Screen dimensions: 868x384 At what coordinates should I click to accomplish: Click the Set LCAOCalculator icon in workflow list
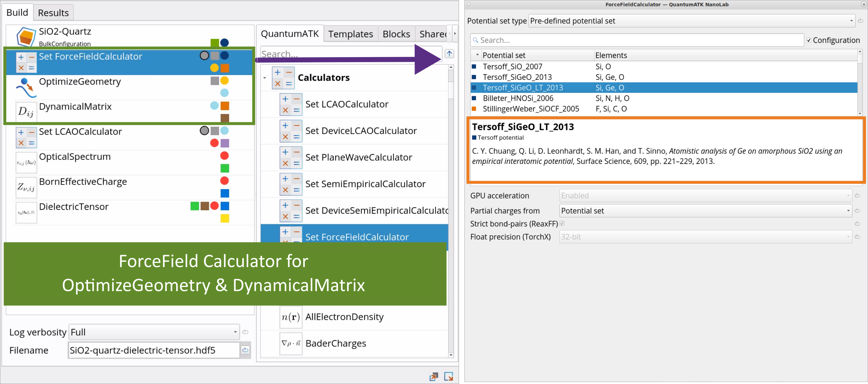pos(26,137)
